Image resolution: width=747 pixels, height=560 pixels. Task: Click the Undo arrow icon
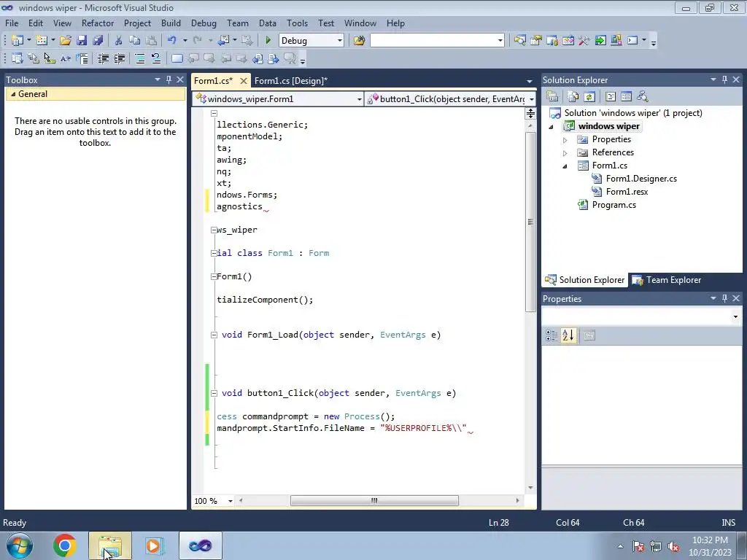click(x=172, y=41)
